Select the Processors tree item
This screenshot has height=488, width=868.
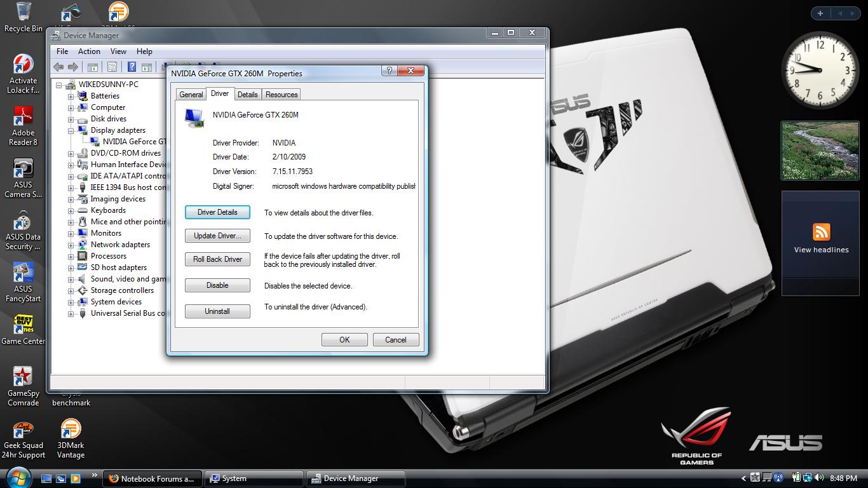click(x=109, y=256)
